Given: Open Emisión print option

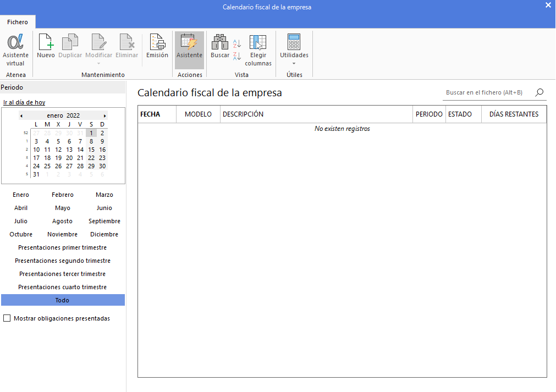Looking at the screenshot, I should coord(157,46).
